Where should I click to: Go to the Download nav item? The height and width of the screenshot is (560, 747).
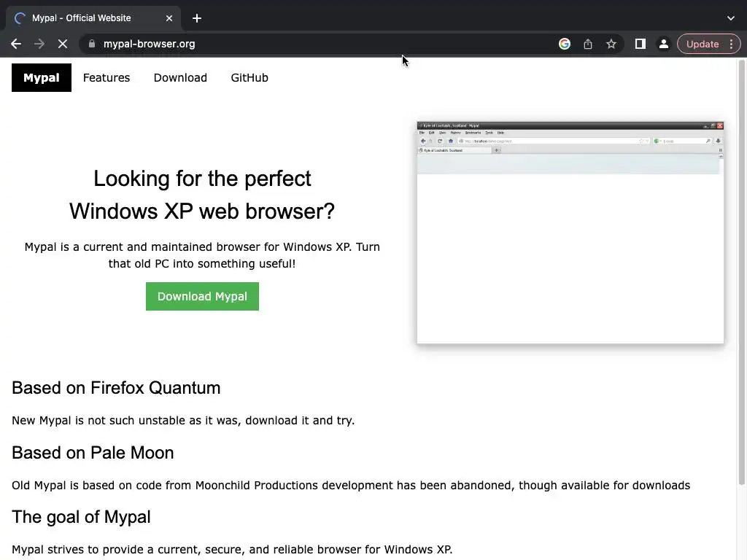[180, 78]
